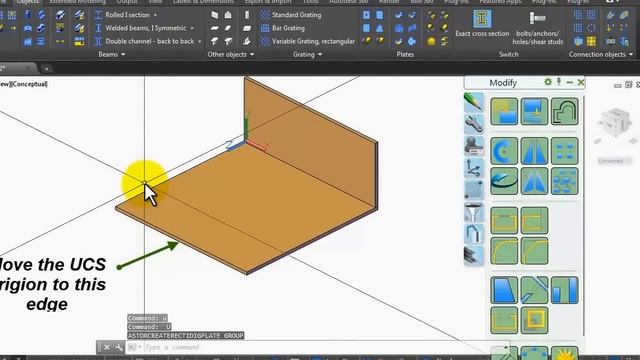Click the Double channel back to back icon
Screen dimensions: 640x360
pyautogui.click(x=98, y=41)
